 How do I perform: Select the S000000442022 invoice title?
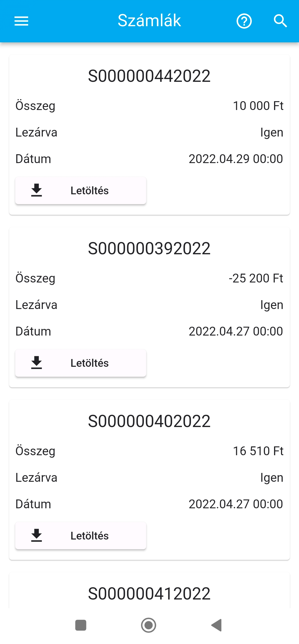[149, 76]
